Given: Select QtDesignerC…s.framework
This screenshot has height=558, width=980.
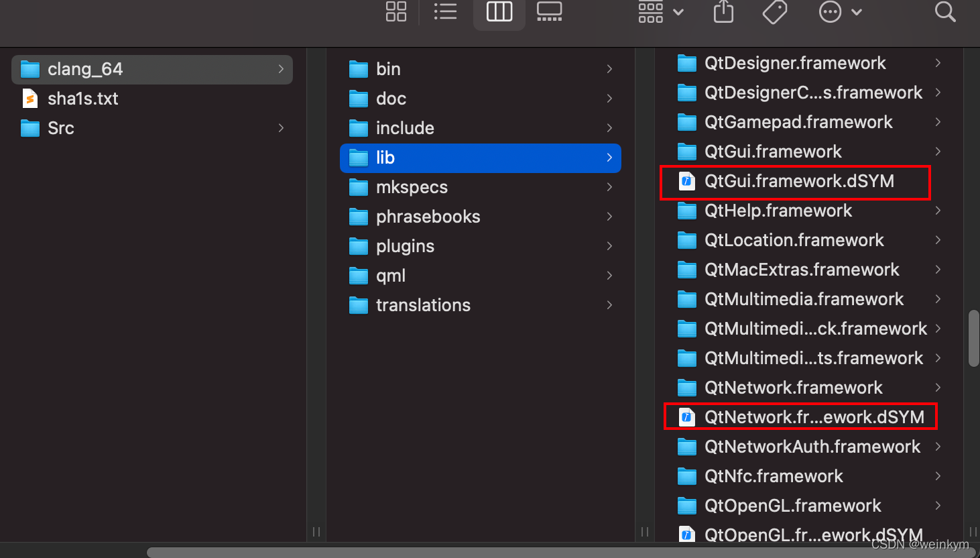Looking at the screenshot, I should tap(809, 93).
